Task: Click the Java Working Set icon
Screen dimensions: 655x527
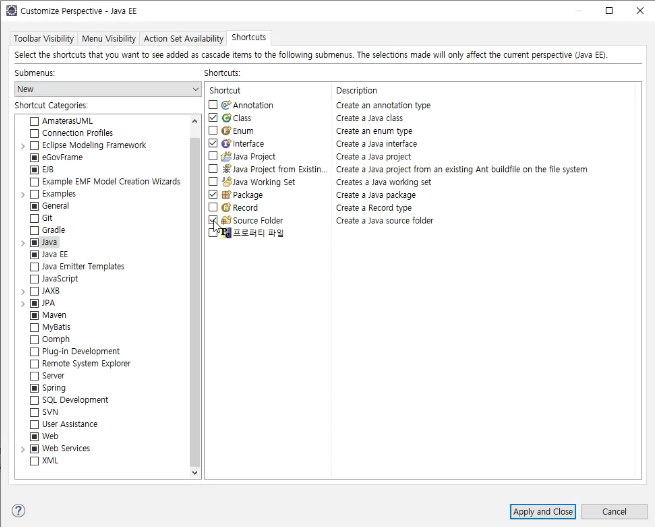Action: (x=226, y=182)
